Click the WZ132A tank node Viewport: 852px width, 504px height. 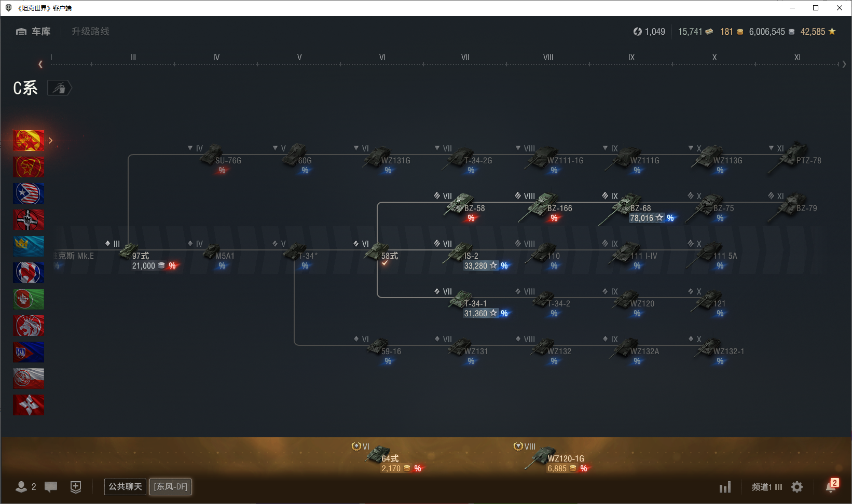click(x=634, y=349)
